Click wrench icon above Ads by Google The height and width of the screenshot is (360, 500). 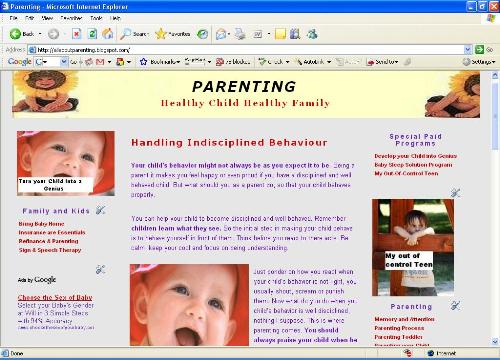click(x=100, y=269)
